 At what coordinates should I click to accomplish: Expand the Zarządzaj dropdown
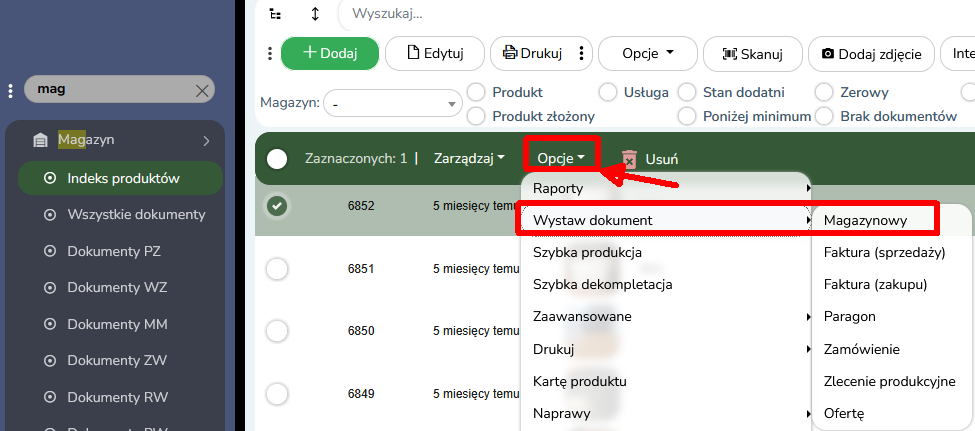469,158
